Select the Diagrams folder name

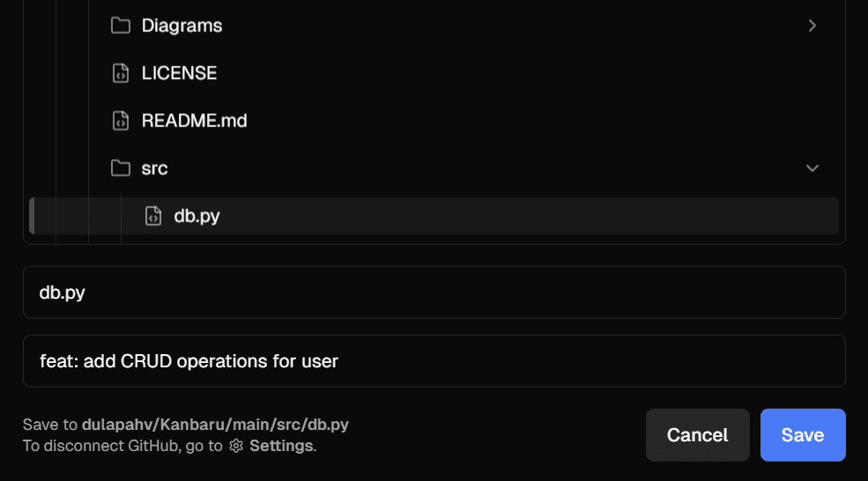pyautogui.click(x=182, y=26)
